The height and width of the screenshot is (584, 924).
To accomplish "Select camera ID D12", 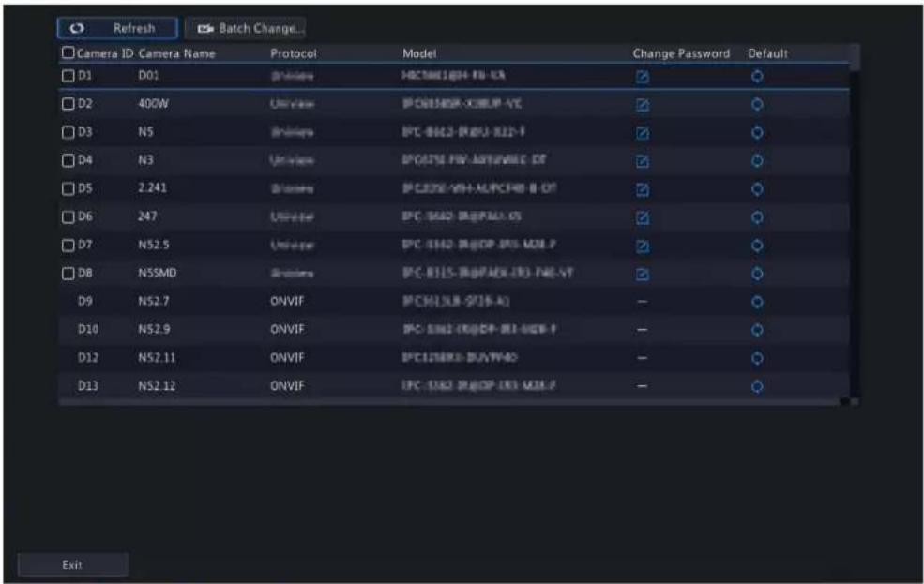I will pos(88,357).
